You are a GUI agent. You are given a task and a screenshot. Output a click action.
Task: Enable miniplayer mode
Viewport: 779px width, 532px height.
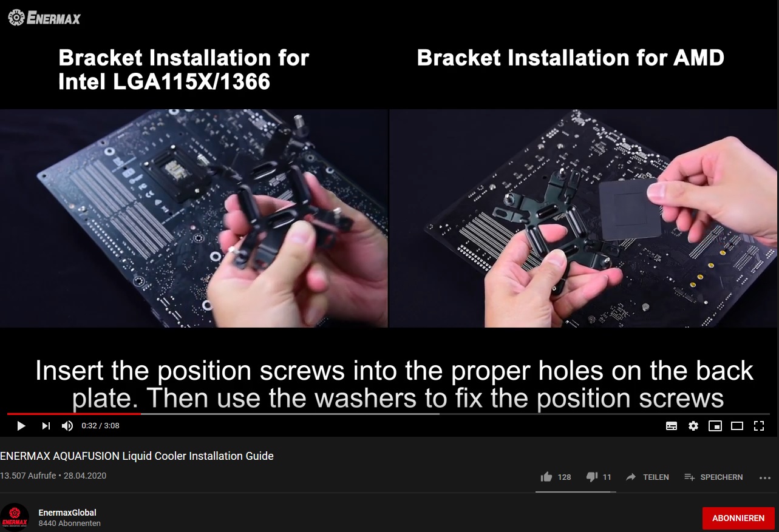click(715, 426)
